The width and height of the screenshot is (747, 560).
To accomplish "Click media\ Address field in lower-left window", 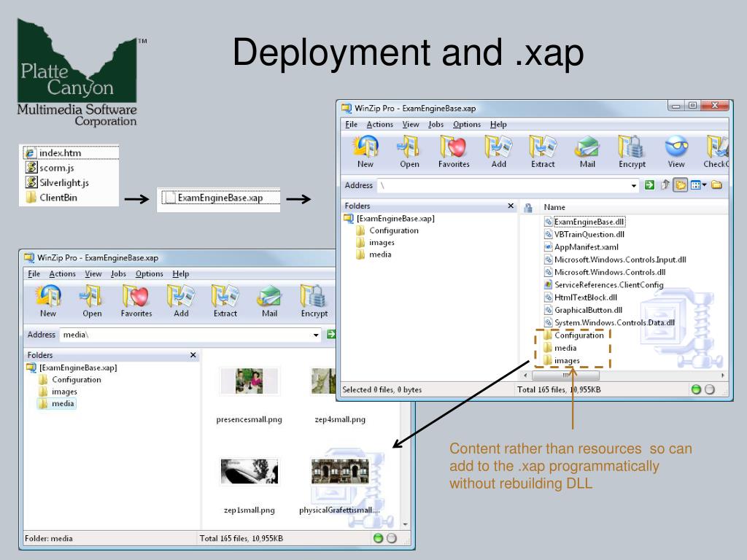I will tap(190, 335).
